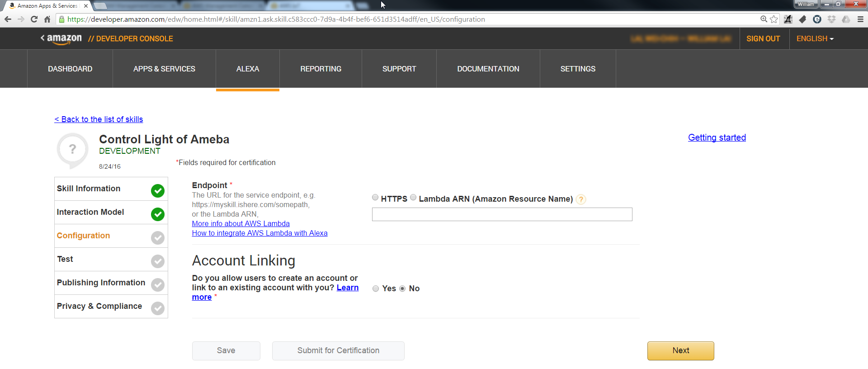The image size is (868, 369).
Task: Click the Control Light of Ameba title
Action: click(x=164, y=139)
